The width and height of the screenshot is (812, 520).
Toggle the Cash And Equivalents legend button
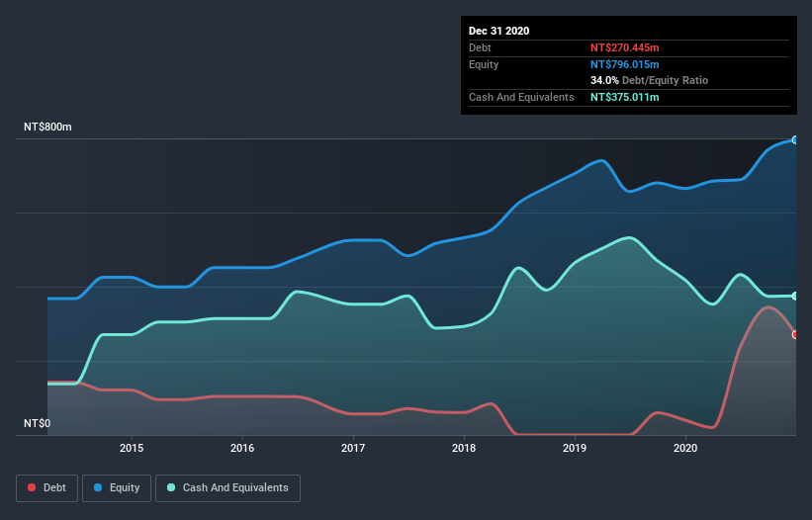click(227, 488)
